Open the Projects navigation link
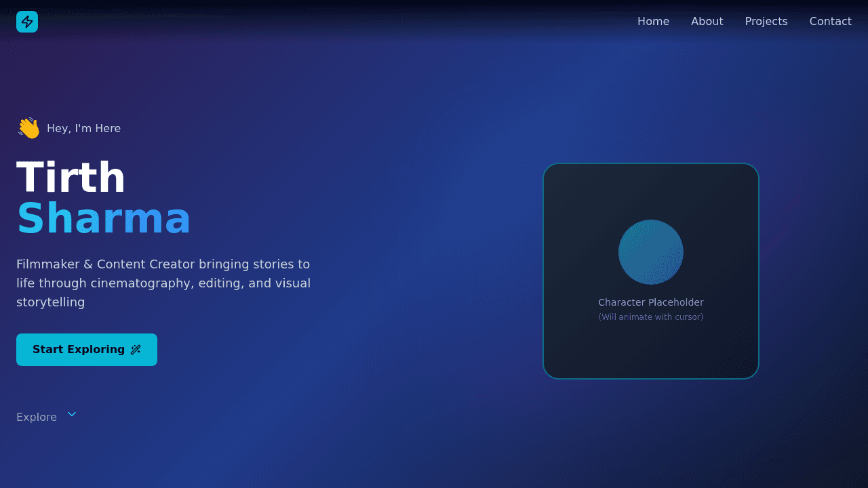Viewport: 868px width, 488px height. click(766, 21)
